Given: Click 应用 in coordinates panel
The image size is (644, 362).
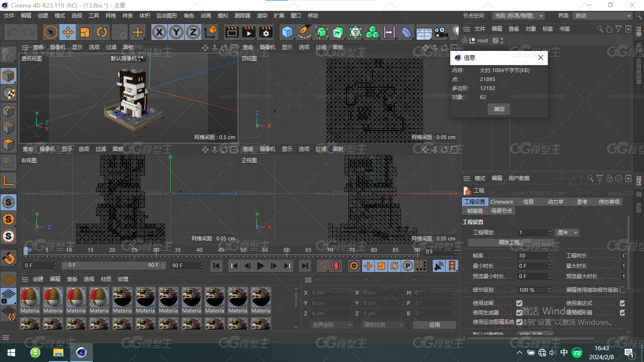Looking at the screenshot, I should [x=434, y=325].
